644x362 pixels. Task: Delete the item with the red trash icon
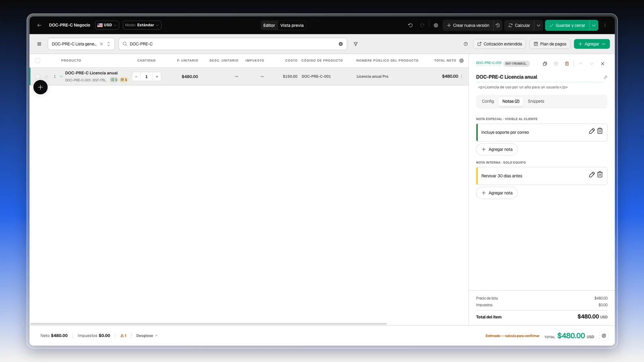coord(567,64)
